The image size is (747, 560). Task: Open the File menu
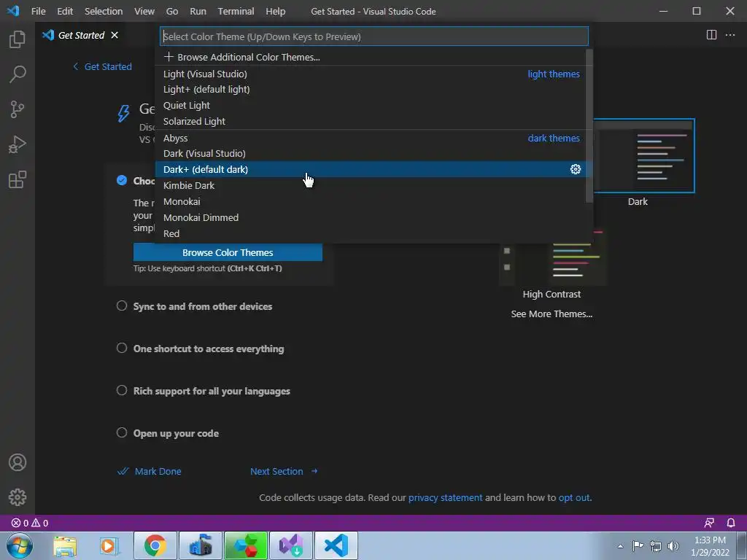(x=38, y=11)
